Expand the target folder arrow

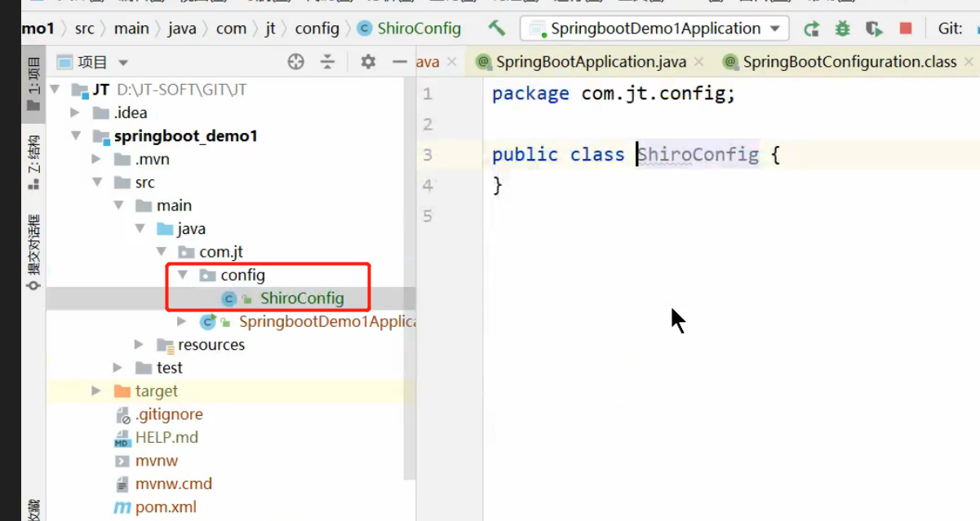[x=96, y=391]
